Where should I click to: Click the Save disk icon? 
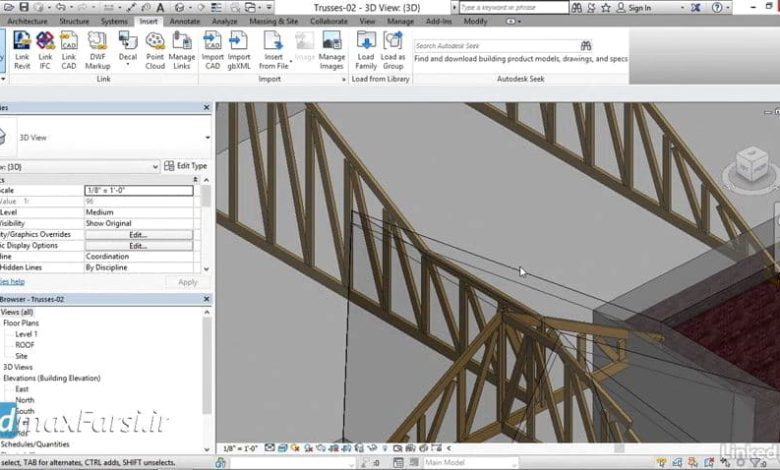[x=23, y=7]
